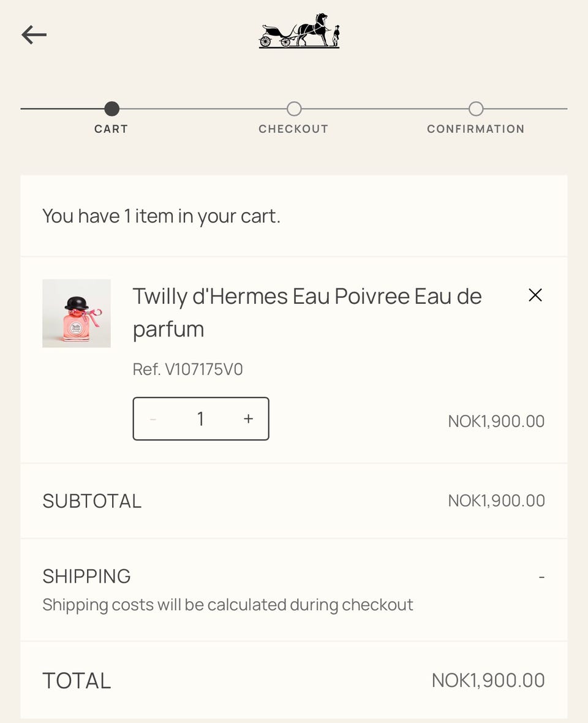The image size is (588, 723).
Task: Go to the CART step label
Action: [111, 129]
